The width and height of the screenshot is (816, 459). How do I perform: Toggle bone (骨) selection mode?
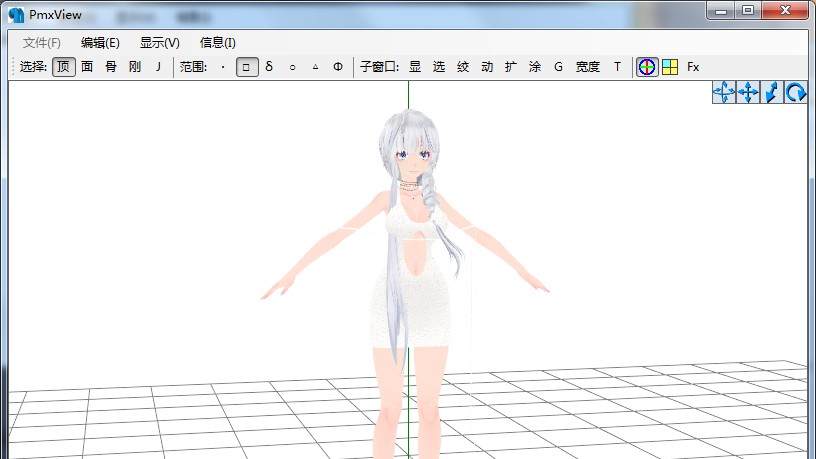click(x=111, y=67)
